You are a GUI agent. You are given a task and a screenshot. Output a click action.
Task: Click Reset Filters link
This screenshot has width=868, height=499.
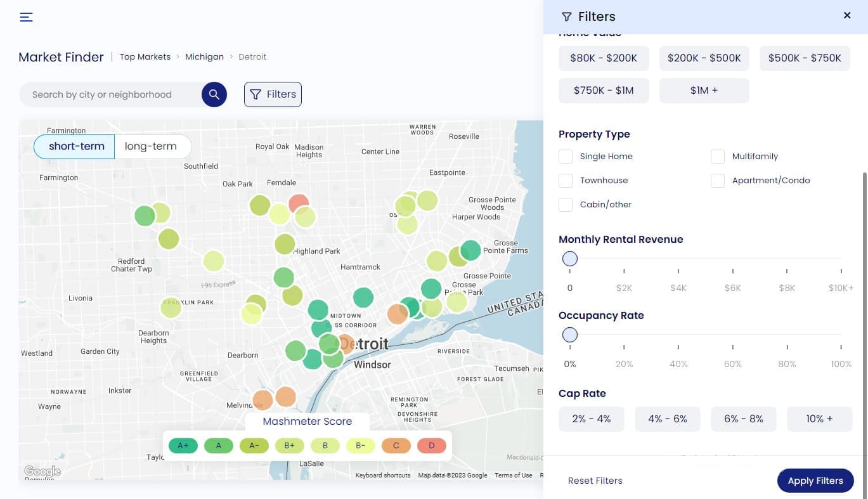[x=595, y=481]
